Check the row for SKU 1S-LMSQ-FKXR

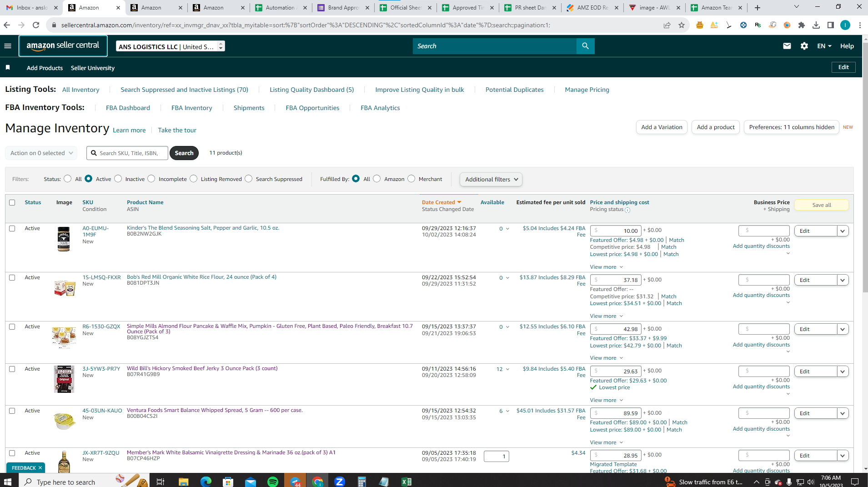coord(12,278)
